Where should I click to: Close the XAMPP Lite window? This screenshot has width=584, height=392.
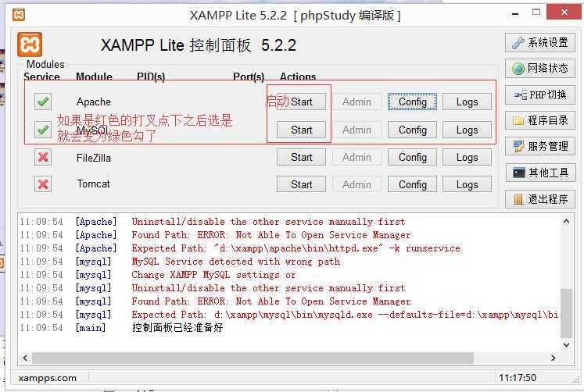point(564,12)
